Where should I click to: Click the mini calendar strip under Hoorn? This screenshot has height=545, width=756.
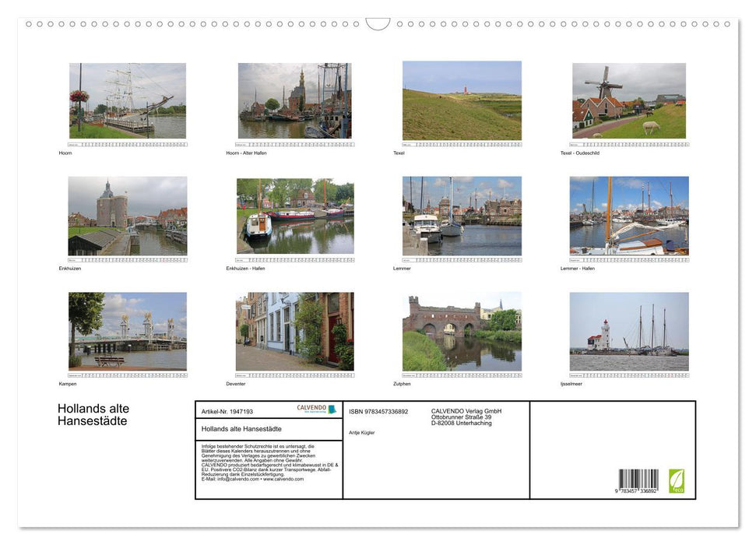point(127,144)
